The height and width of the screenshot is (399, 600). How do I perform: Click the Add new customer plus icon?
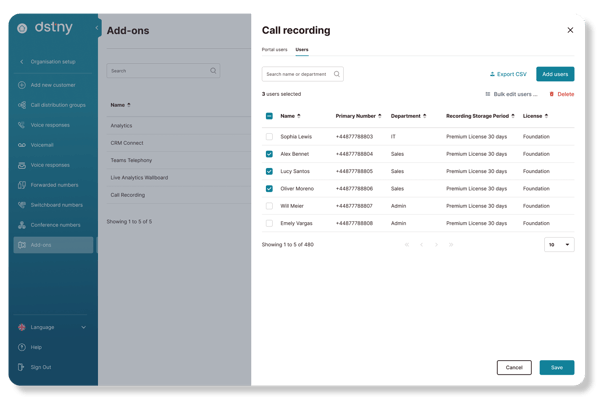coord(22,85)
